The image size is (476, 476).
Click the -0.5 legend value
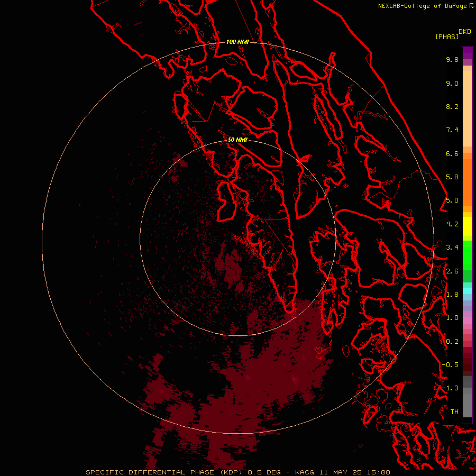coord(450,365)
